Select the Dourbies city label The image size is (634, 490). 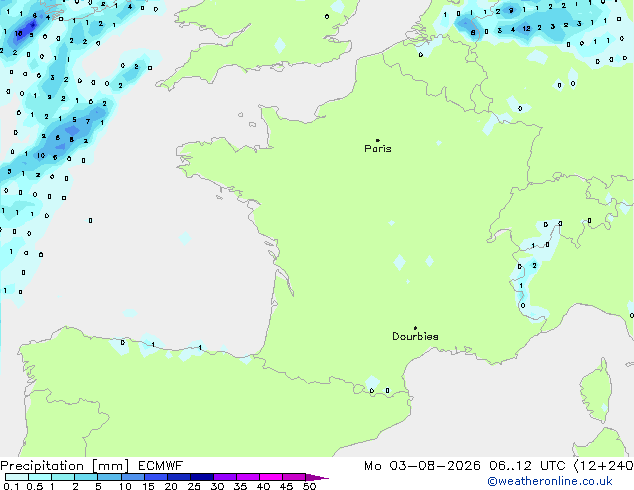pos(415,336)
